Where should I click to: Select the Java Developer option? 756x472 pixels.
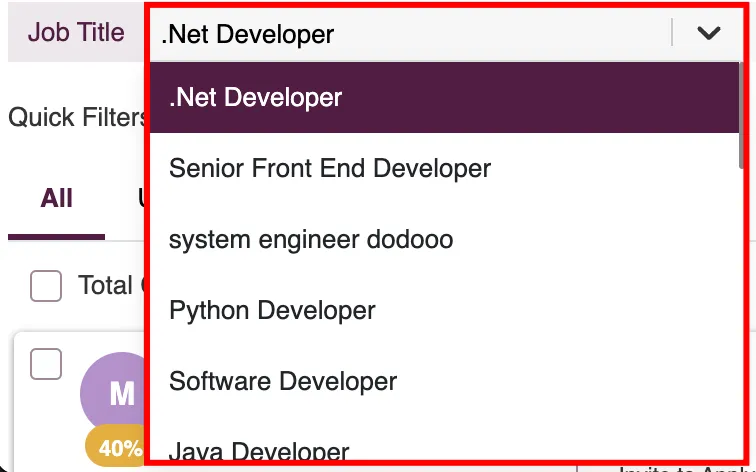444,446
